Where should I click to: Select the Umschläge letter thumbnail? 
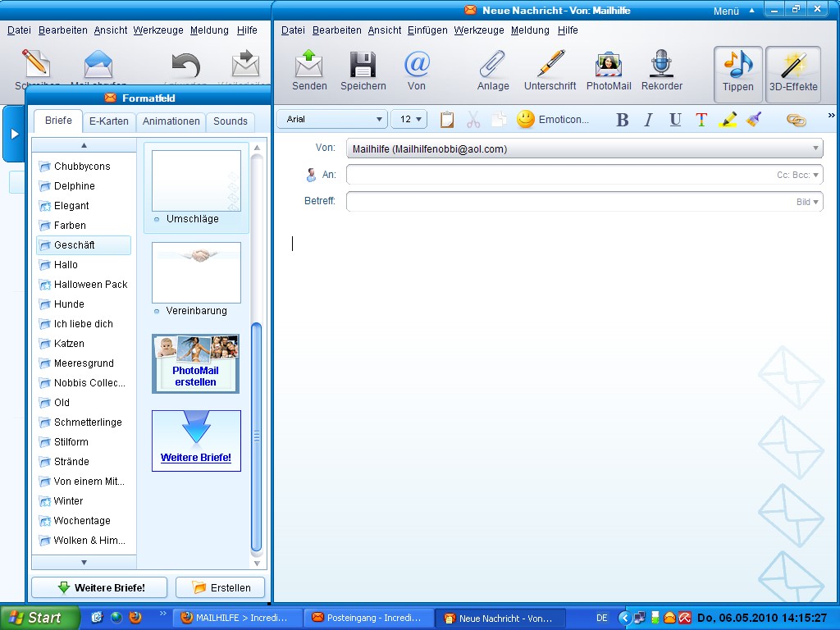coord(196,188)
